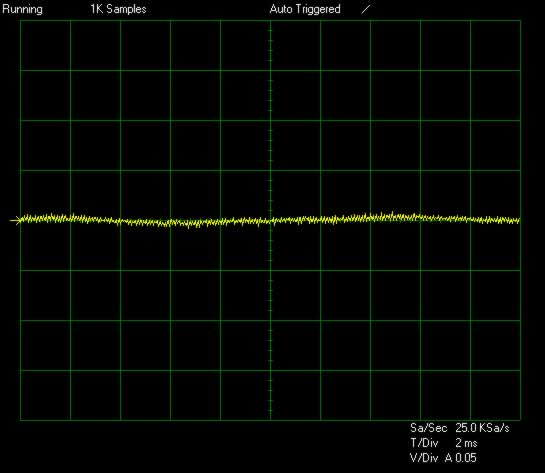Click the Sa/Sec label

429,428
